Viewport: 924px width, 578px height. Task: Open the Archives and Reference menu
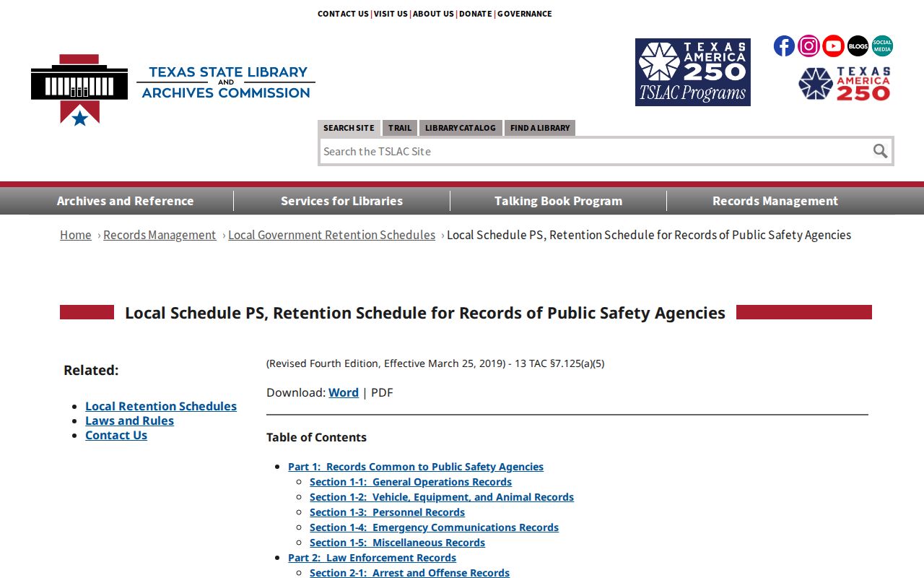pos(125,201)
